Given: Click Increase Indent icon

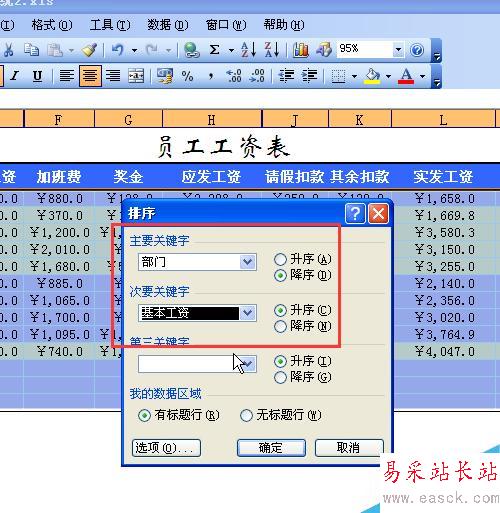Looking at the screenshot, I should point(309,76).
